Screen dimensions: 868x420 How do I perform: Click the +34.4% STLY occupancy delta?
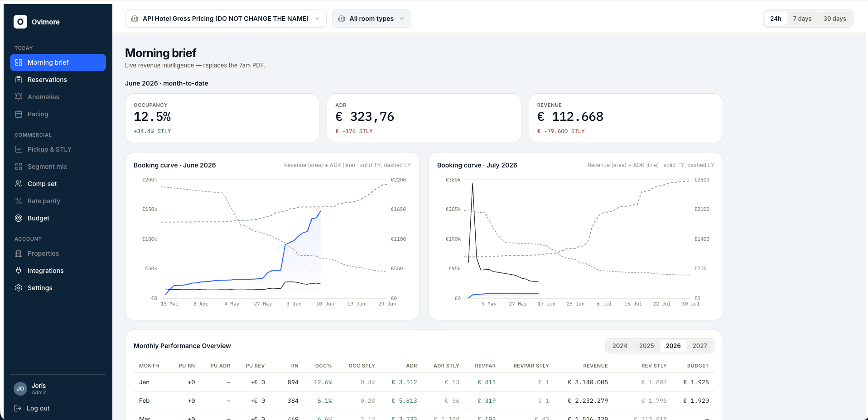tap(152, 131)
